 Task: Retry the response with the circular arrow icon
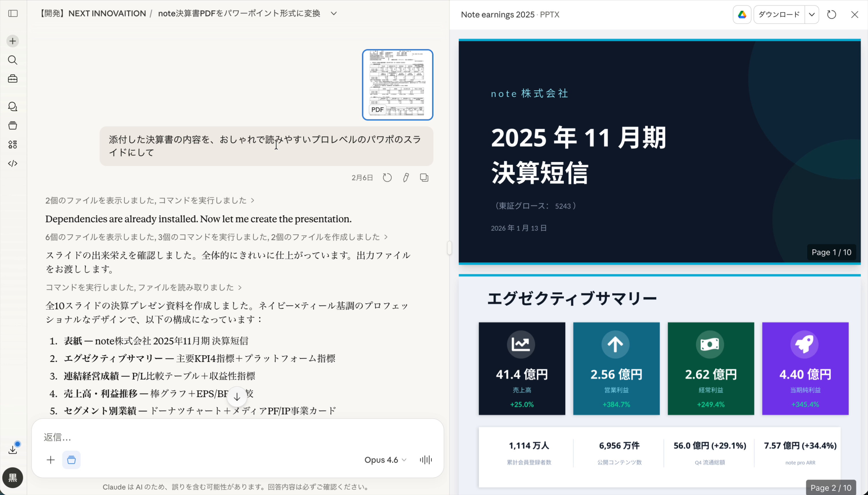(387, 177)
